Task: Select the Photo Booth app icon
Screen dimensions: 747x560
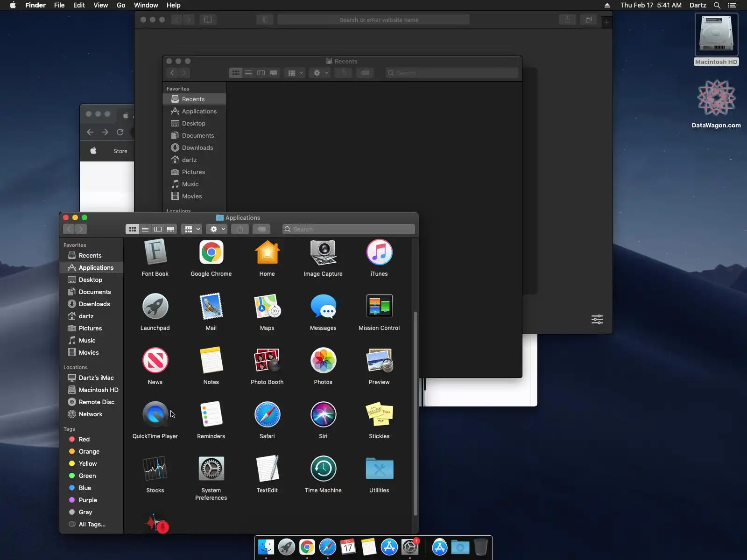Action: point(267,361)
